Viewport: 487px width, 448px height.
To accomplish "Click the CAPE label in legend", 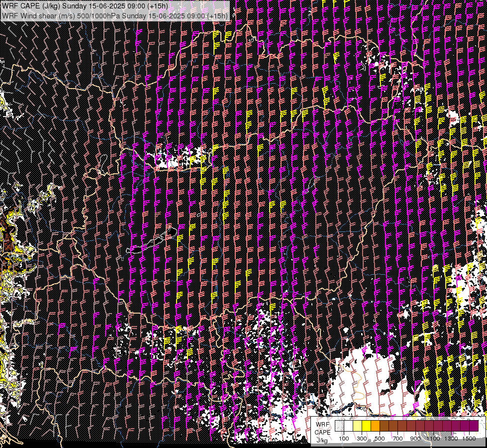I will coord(322,432).
